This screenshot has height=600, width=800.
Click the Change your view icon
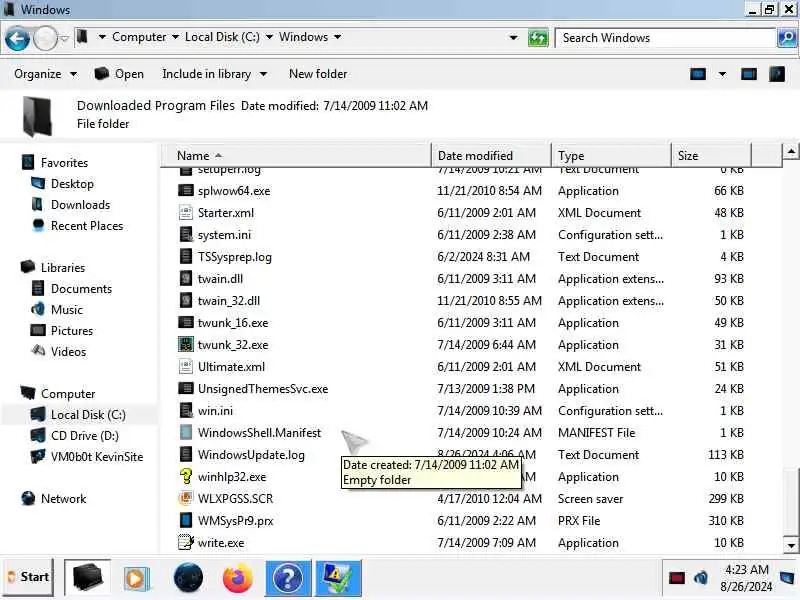698,74
